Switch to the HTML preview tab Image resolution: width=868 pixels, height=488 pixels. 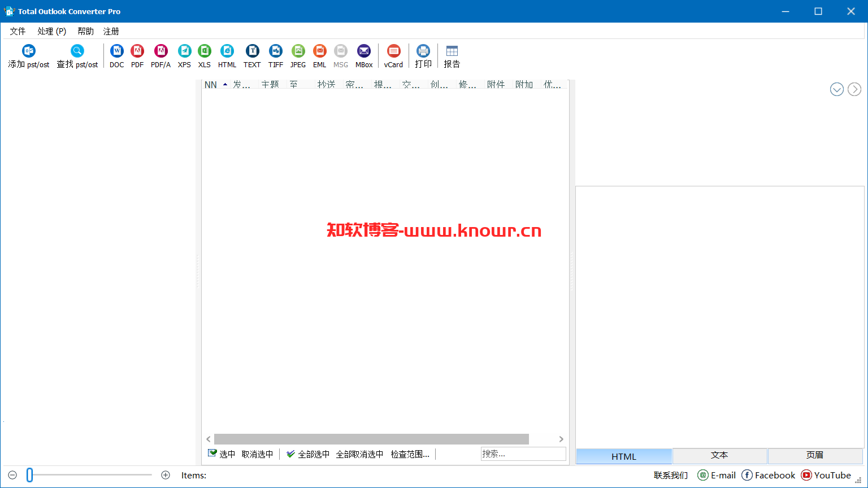624,456
